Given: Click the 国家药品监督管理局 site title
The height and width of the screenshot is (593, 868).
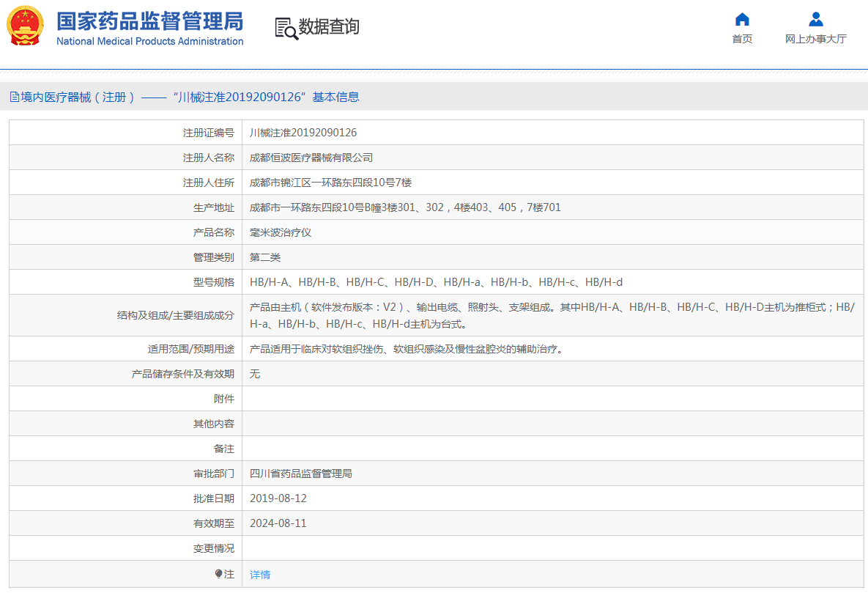Looking at the screenshot, I should point(149,21).
